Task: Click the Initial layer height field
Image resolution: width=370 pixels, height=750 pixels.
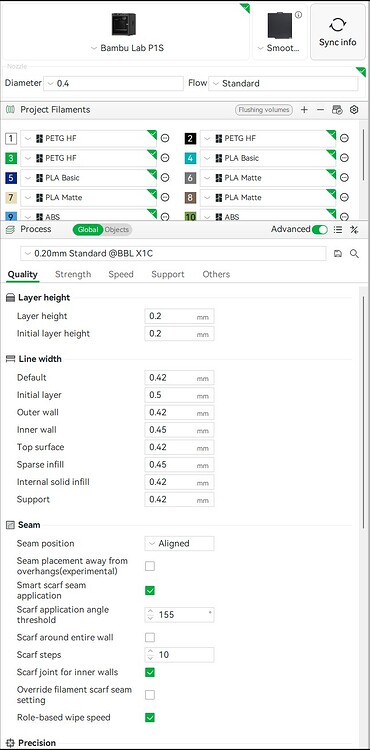Action: pos(179,334)
